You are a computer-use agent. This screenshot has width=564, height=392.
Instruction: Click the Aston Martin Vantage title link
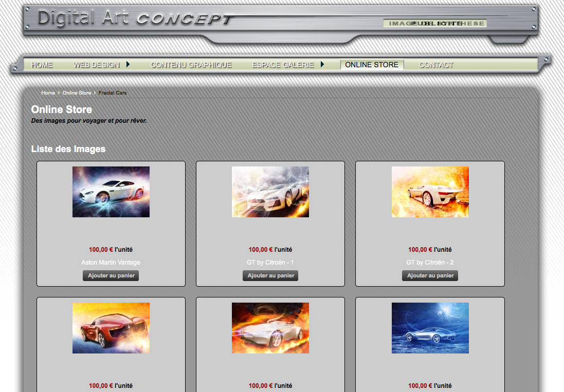click(x=111, y=263)
